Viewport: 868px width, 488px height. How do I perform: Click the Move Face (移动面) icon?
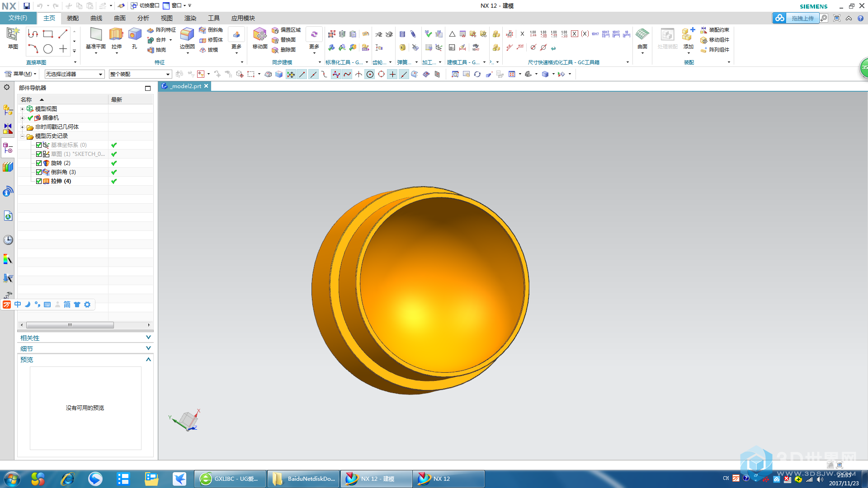tap(260, 34)
